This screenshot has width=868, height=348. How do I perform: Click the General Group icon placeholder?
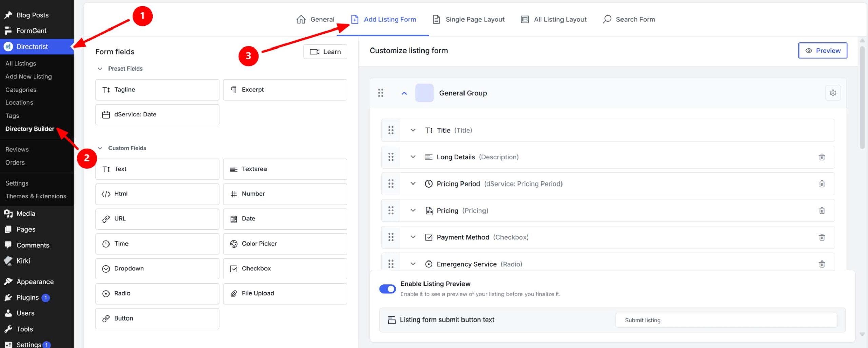coord(424,93)
